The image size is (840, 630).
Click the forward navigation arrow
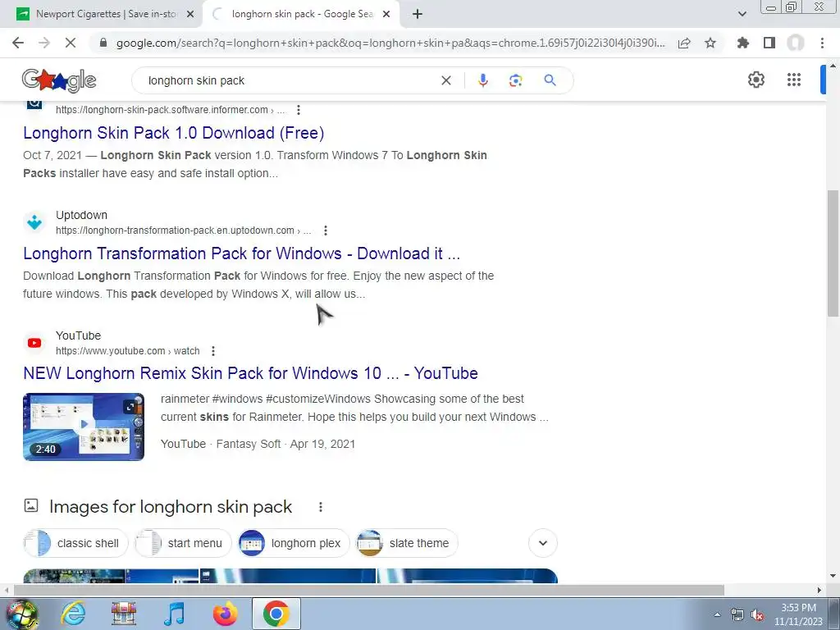[x=44, y=43]
